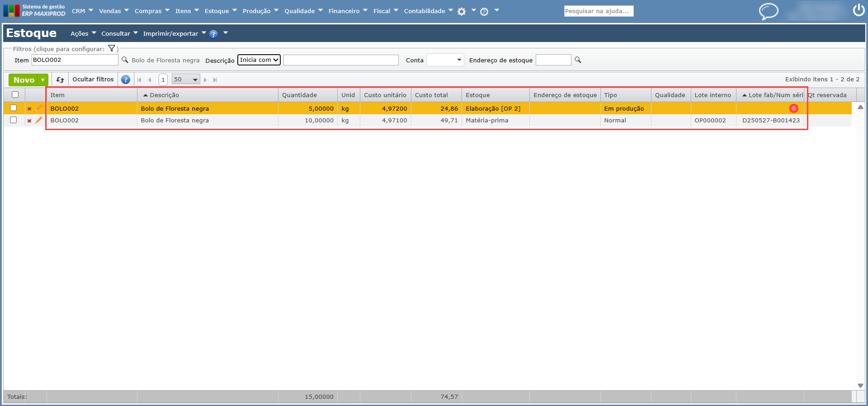Open the chat speech bubble icon
The width and height of the screenshot is (868, 406).
click(x=768, y=11)
